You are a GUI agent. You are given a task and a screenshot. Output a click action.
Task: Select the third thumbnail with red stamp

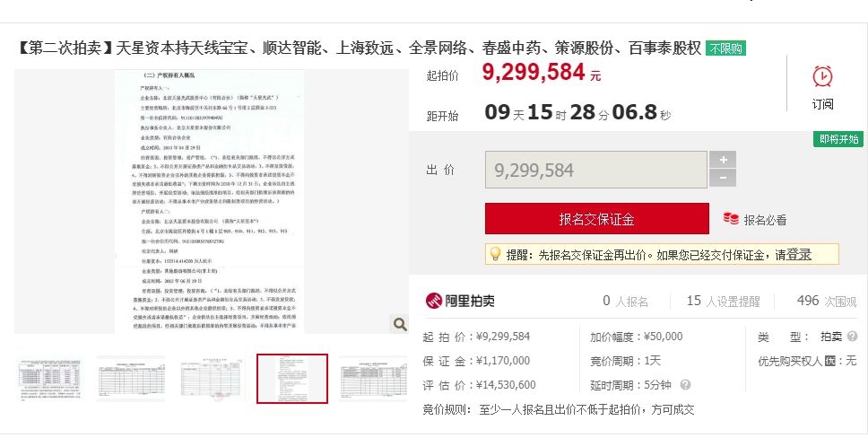(212, 379)
